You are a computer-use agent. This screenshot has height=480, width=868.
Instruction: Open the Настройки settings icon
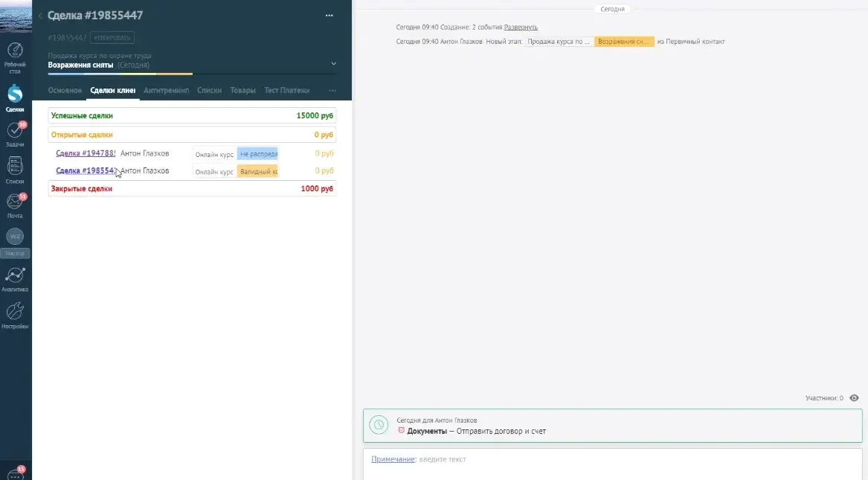click(x=15, y=316)
